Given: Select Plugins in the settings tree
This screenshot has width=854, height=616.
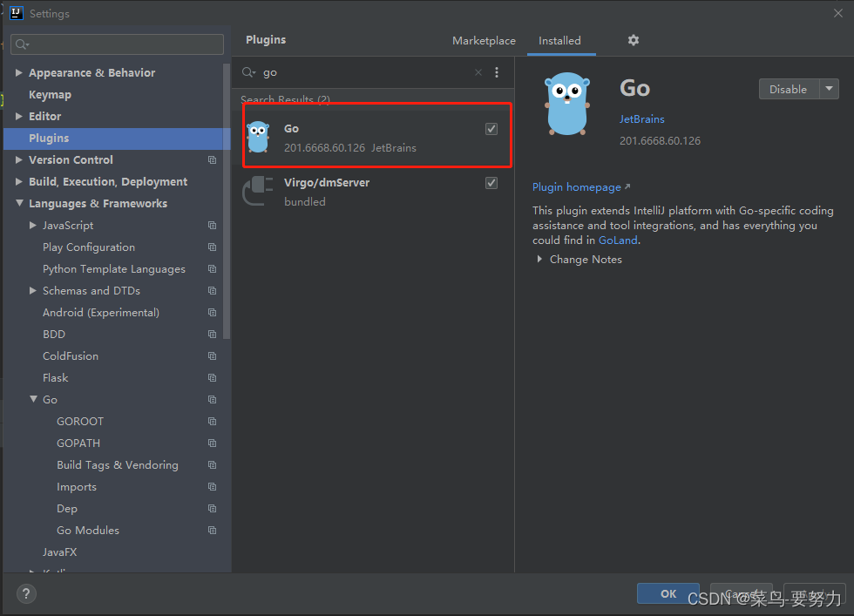Looking at the screenshot, I should tap(117, 139).
